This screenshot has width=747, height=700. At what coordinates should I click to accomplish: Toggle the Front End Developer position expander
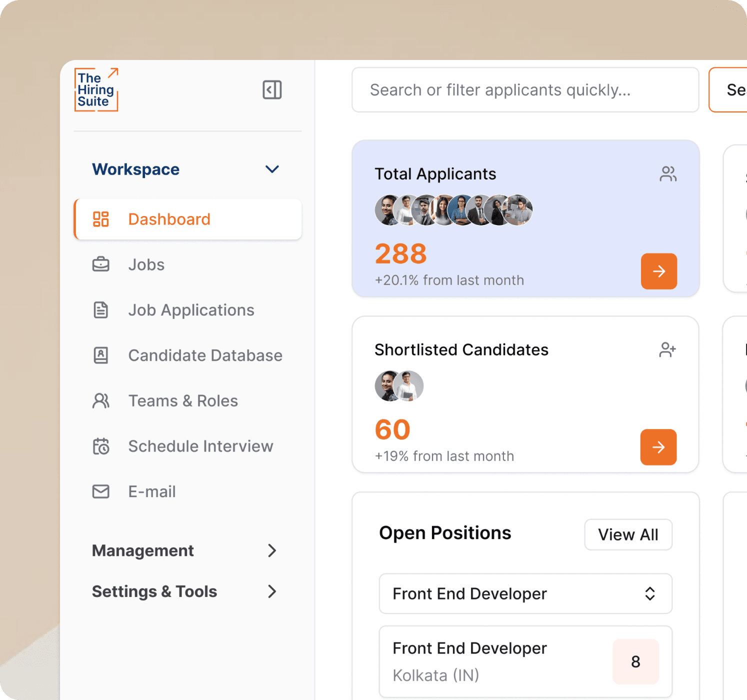coord(650,594)
